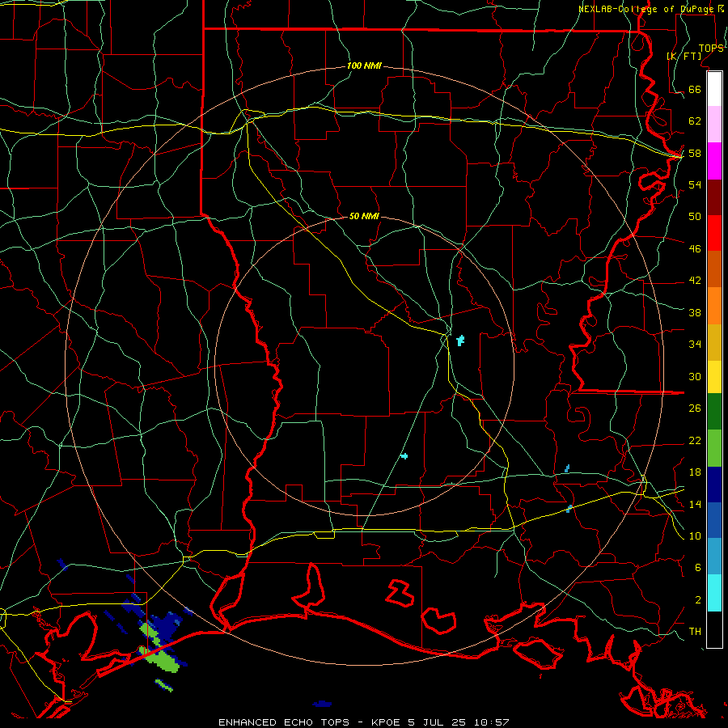Click the dark green swatch in the scale

[714, 412]
